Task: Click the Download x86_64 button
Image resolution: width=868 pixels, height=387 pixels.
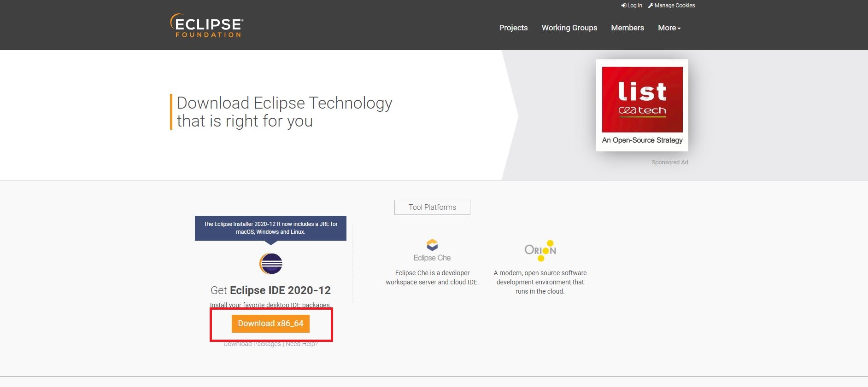Action: coord(270,323)
